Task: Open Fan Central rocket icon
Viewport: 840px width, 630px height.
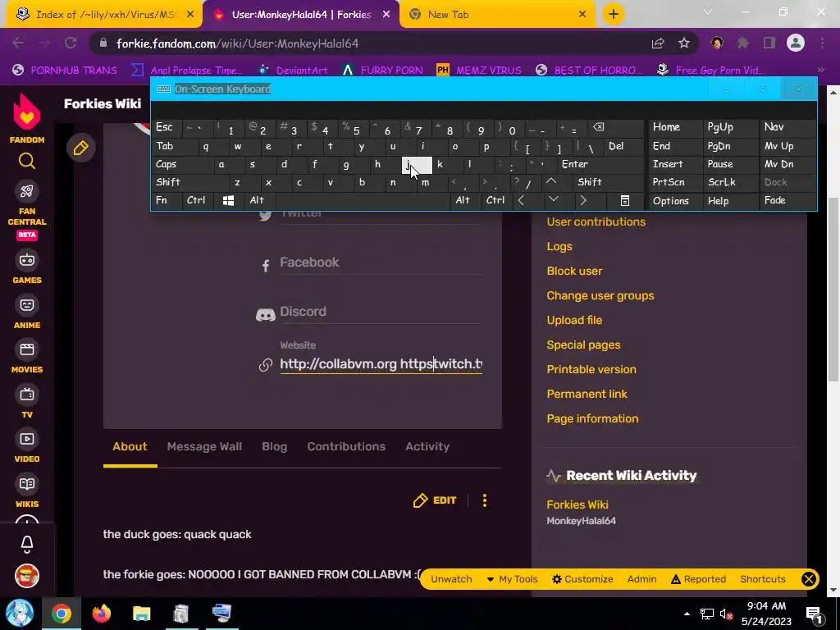Action: [x=27, y=191]
